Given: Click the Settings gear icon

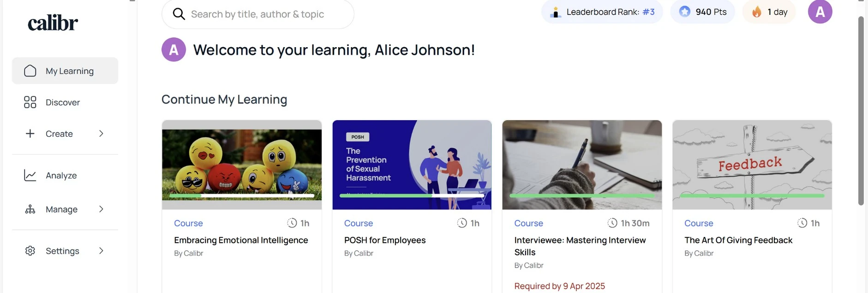Looking at the screenshot, I should click(x=30, y=251).
